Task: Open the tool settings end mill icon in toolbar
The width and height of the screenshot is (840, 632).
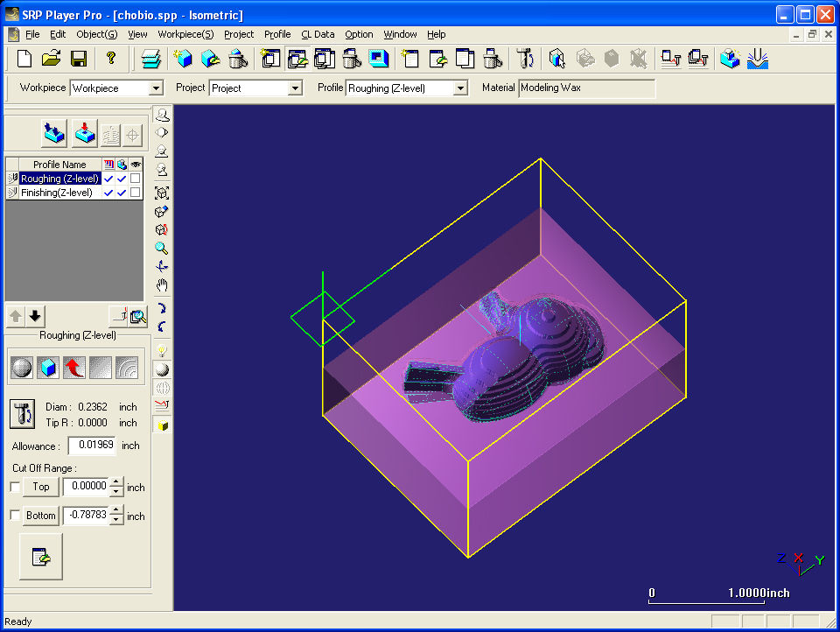Action: click(524, 59)
